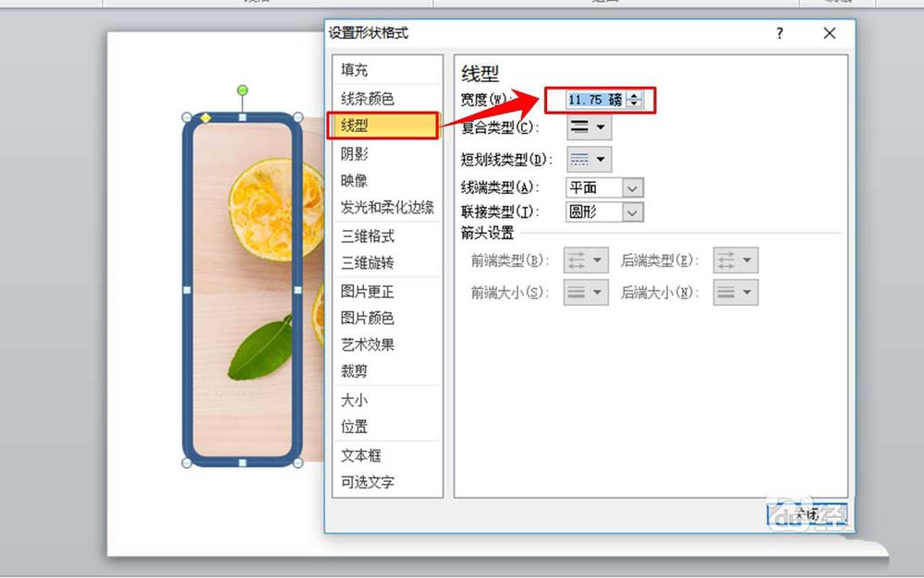
Task: Click the right-middle resize handle of the shape
Action: 298,290
